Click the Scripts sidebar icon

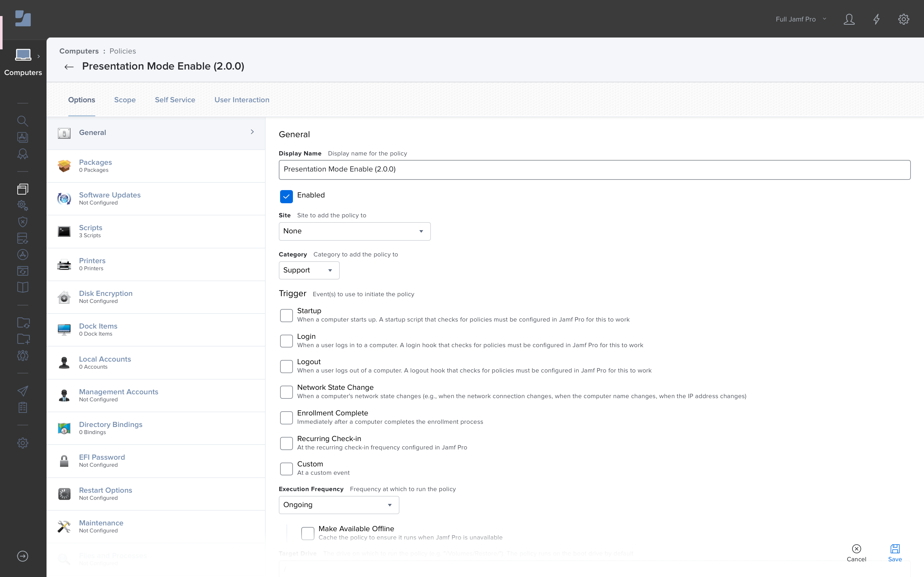pos(64,231)
